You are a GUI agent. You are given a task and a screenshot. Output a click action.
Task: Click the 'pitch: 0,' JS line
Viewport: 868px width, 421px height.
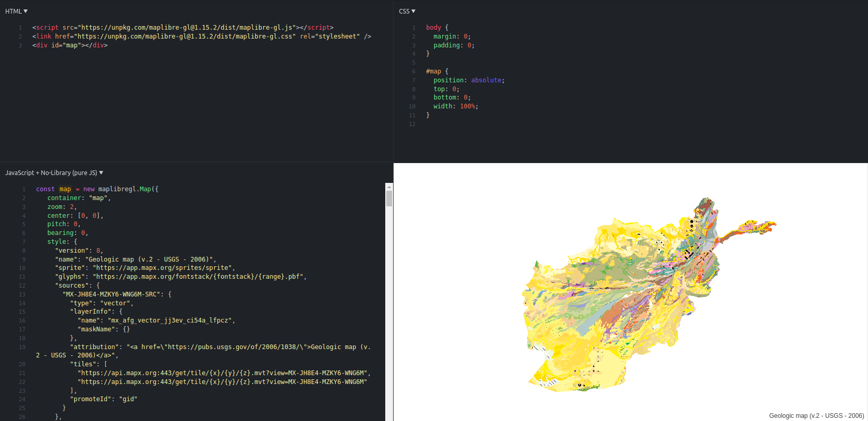(64, 224)
